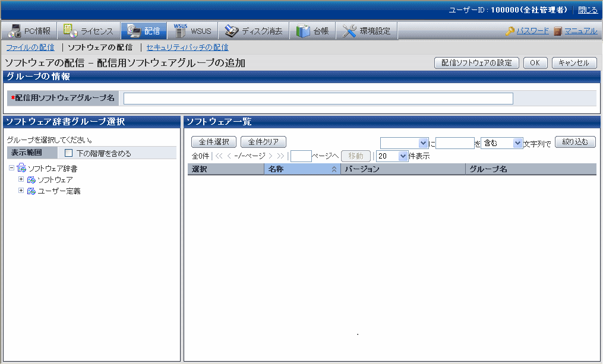Click the ソフトウェア node folder icon

pos(31,179)
